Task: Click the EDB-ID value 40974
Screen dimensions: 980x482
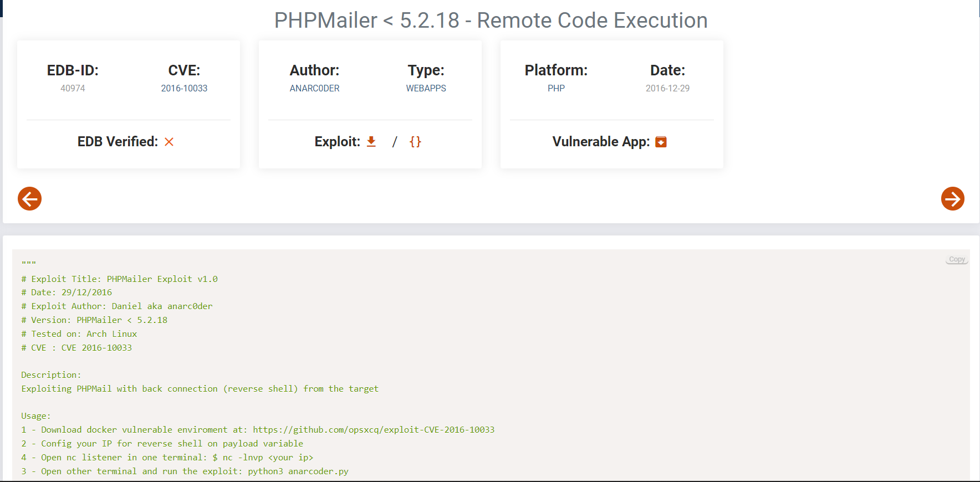Action: 73,88
